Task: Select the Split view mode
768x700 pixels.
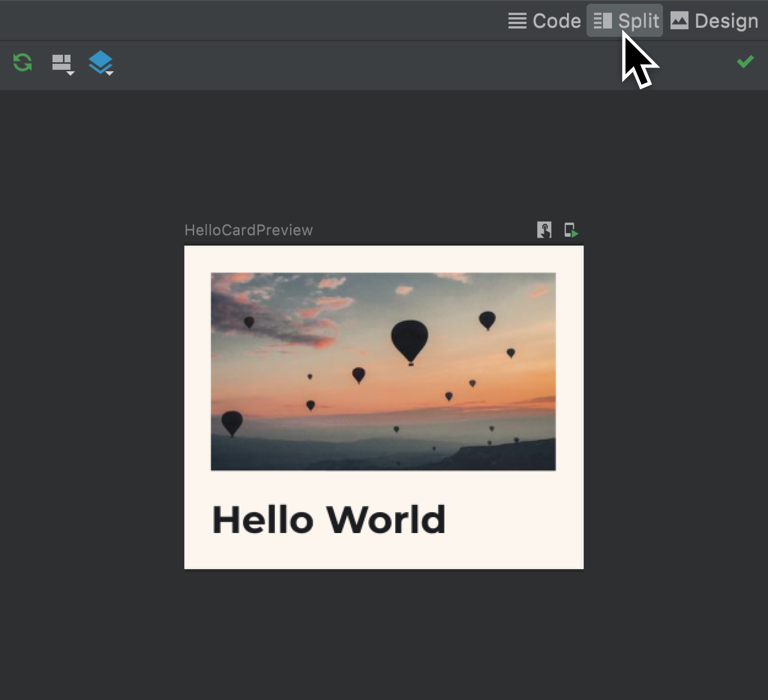Action: pyautogui.click(x=625, y=21)
